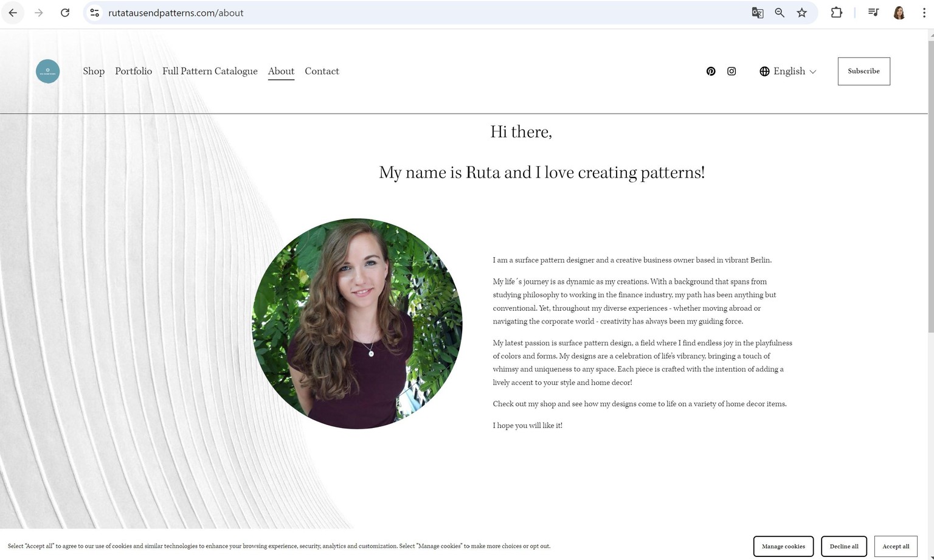
Task: Bookmark this page with the star icon
Action: click(802, 13)
